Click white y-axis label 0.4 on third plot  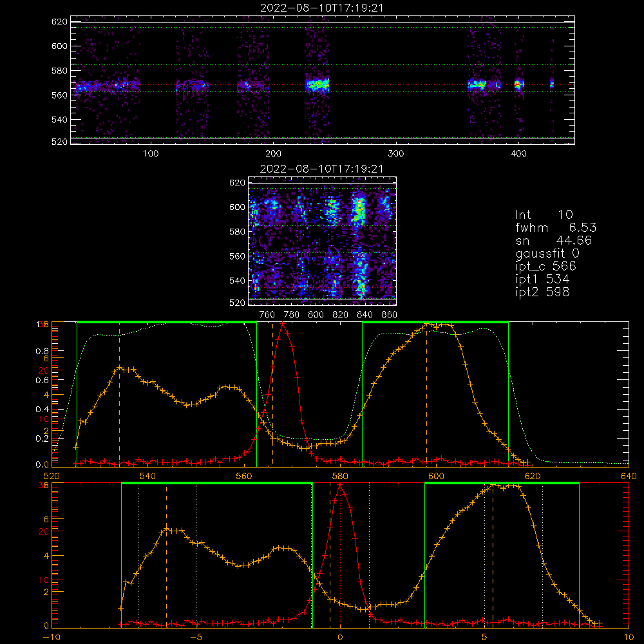tap(43, 409)
